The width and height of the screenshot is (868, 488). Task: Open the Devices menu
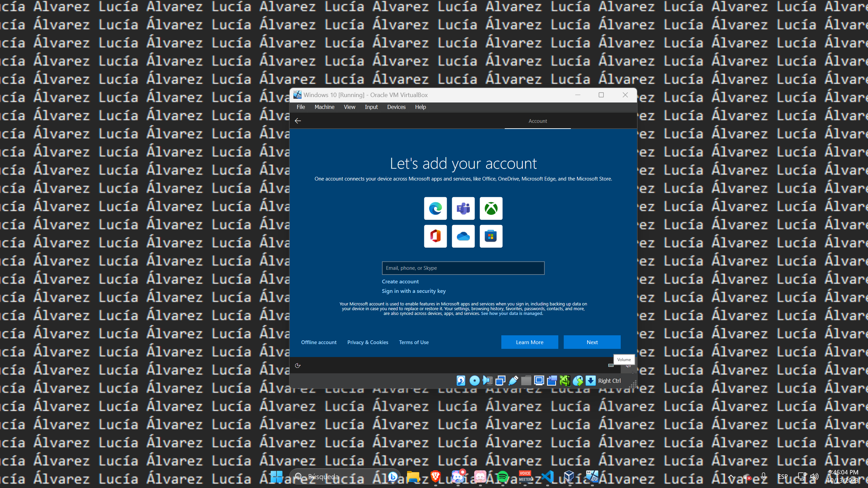(x=396, y=107)
